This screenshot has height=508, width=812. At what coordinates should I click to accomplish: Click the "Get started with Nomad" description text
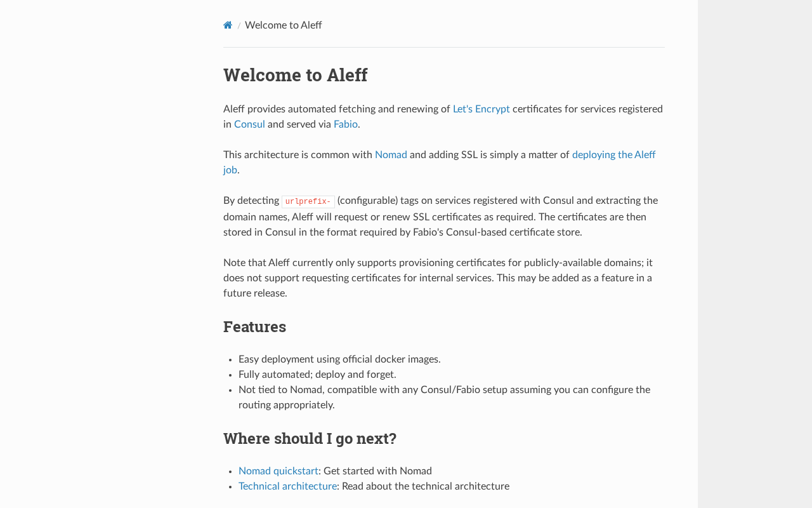tap(377, 471)
